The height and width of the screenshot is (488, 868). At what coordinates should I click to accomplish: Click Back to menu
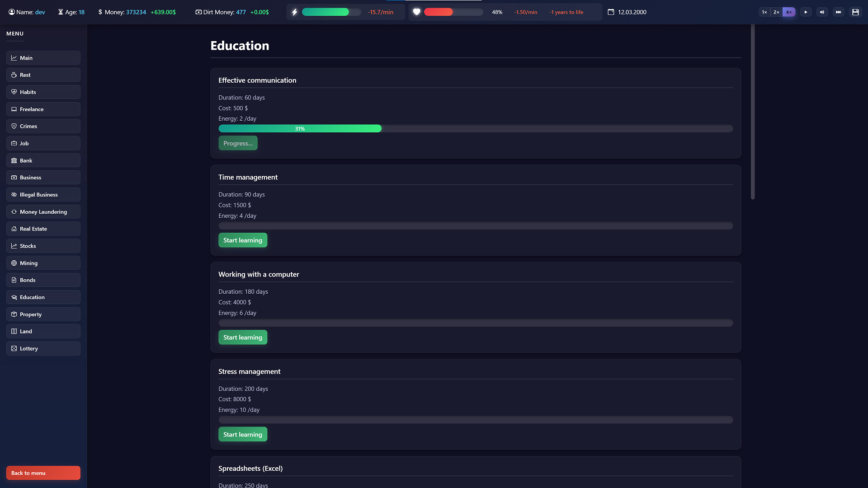point(43,473)
